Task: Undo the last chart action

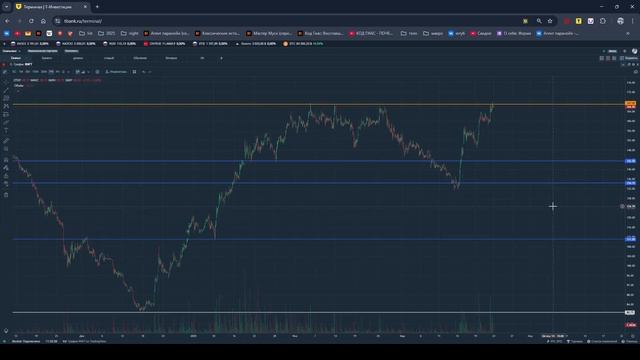Action: tap(144, 72)
